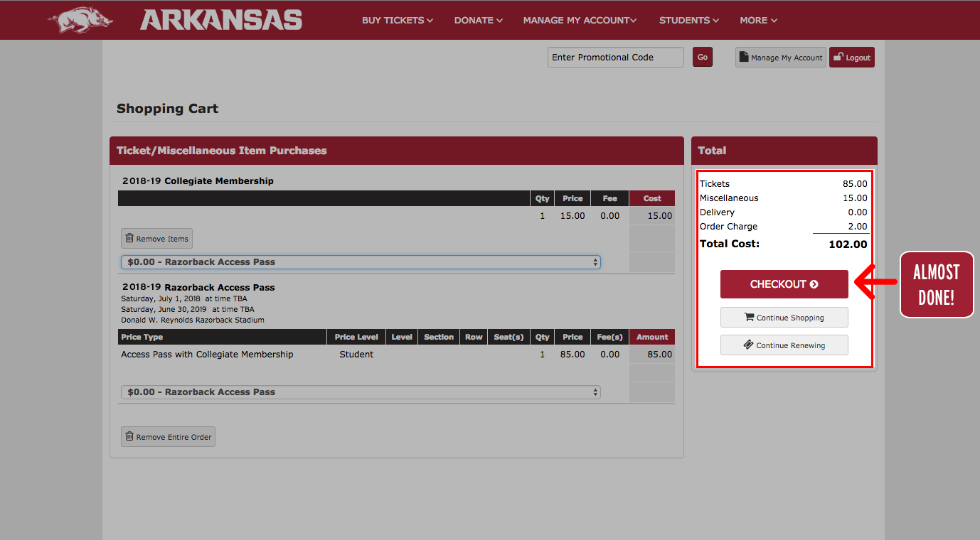Click the Checkout button
This screenshot has height=540, width=980.
click(x=784, y=284)
